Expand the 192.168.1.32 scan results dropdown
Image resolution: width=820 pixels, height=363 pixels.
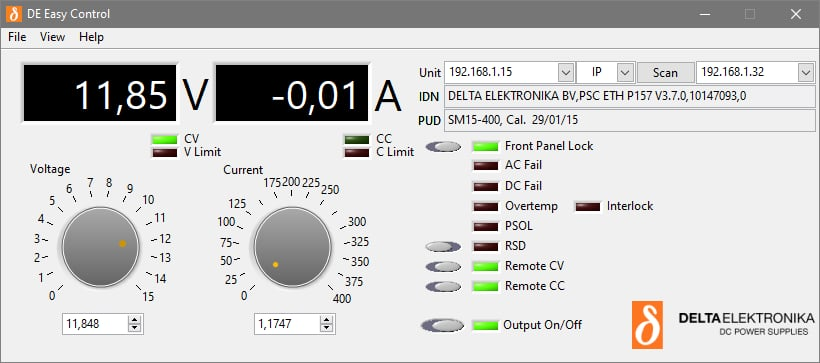pos(805,73)
